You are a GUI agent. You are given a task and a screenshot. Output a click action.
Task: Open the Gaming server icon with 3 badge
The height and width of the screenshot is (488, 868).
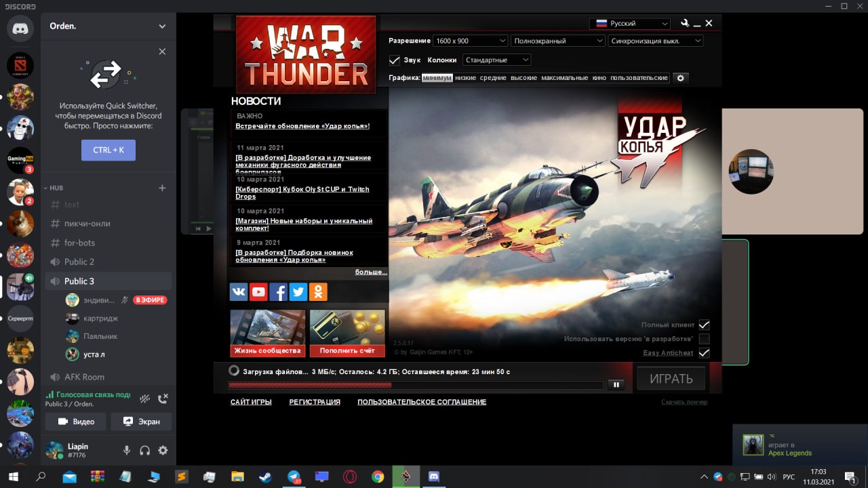click(20, 161)
